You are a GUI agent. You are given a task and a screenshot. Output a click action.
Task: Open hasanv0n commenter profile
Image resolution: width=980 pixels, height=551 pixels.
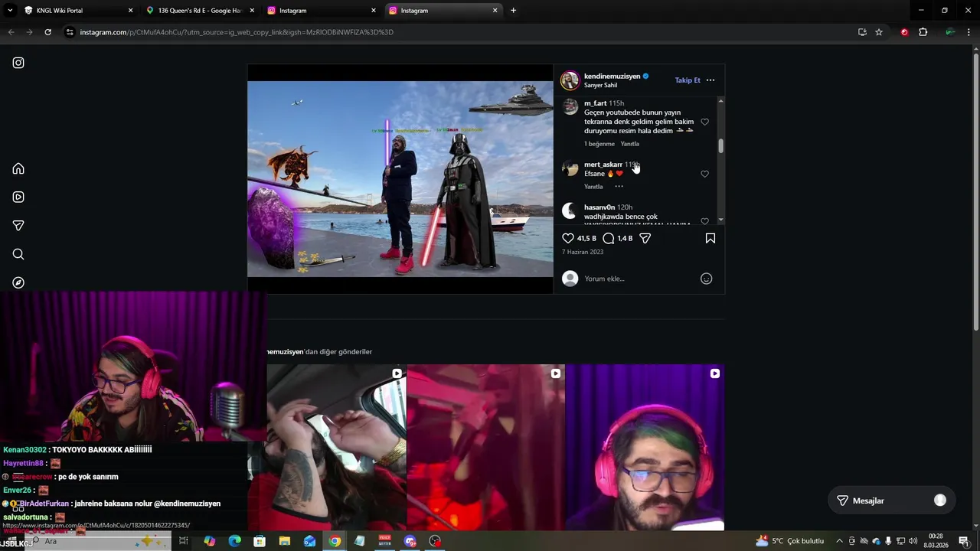[x=599, y=207]
